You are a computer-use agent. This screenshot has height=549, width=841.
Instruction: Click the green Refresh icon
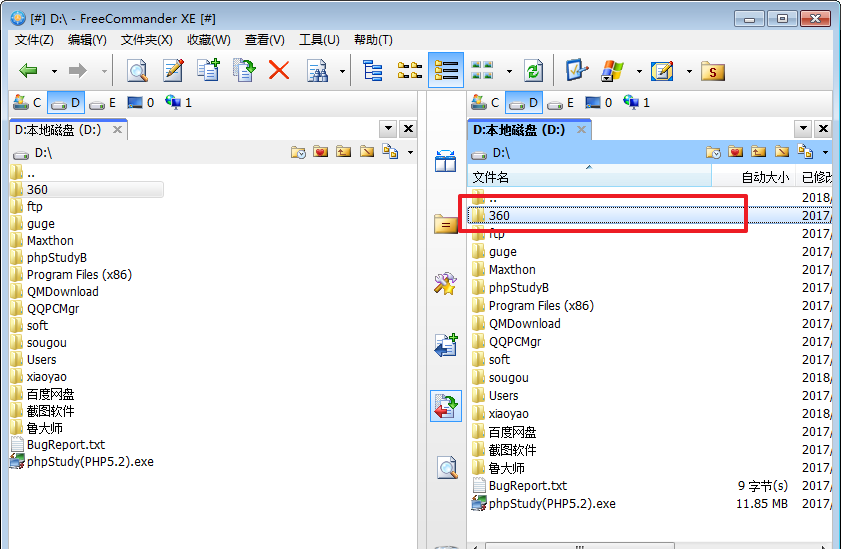pos(534,70)
